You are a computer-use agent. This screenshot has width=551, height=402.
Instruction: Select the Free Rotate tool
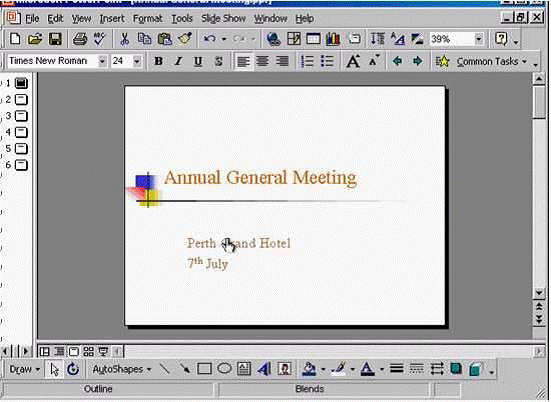(x=73, y=369)
